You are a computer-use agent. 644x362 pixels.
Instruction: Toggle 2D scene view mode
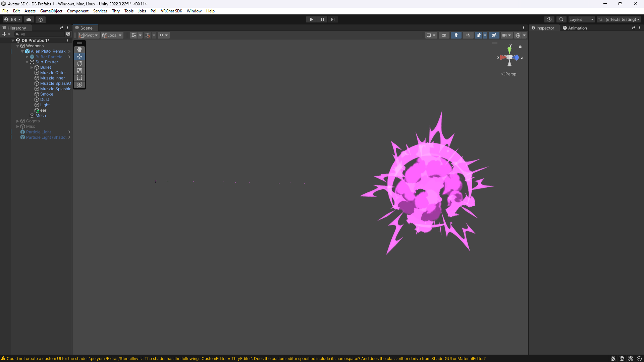pyautogui.click(x=444, y=35)
